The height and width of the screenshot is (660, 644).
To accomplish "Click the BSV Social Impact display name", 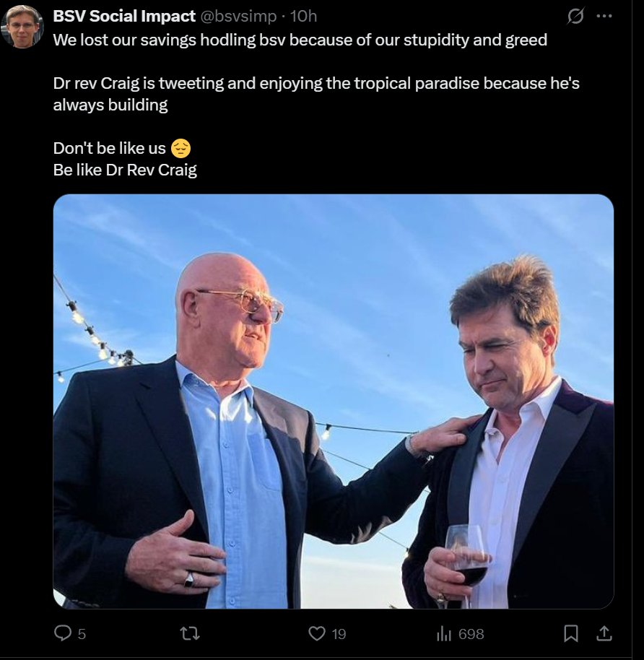I will click(124, 16).
